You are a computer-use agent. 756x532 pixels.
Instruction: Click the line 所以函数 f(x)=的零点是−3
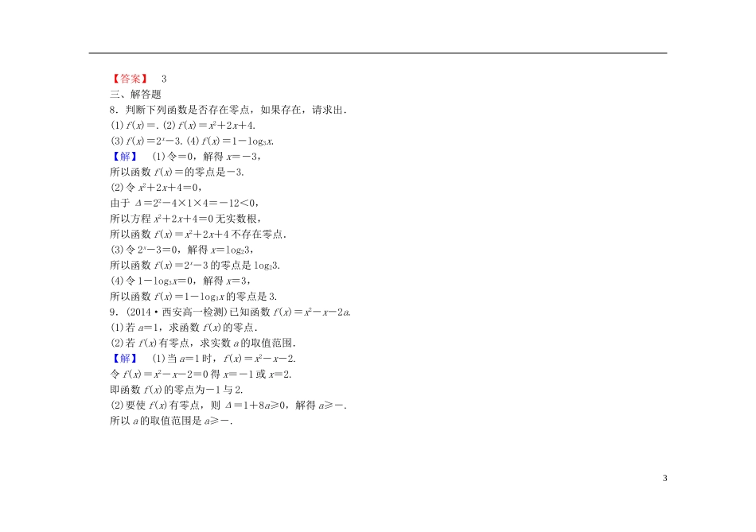(x=177, y=172)
